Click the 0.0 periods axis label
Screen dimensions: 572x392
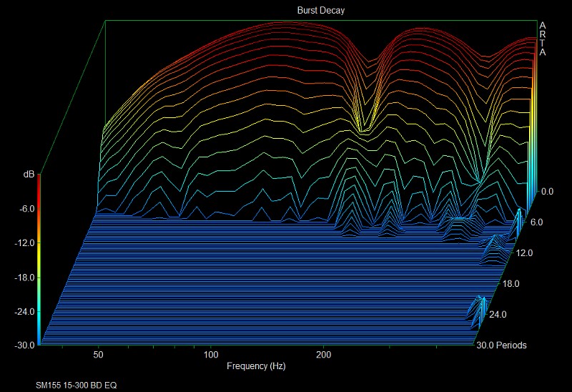(547, 192)
